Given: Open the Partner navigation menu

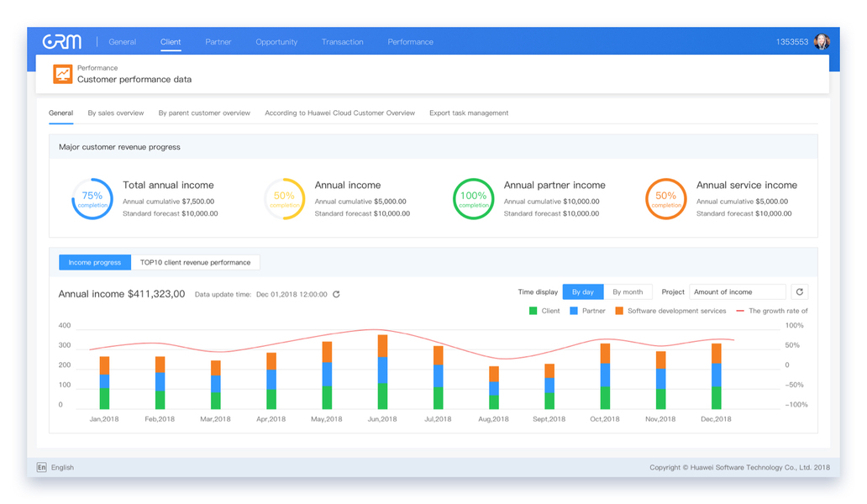Looking at the screenshot, I should [x=218, y=41].
